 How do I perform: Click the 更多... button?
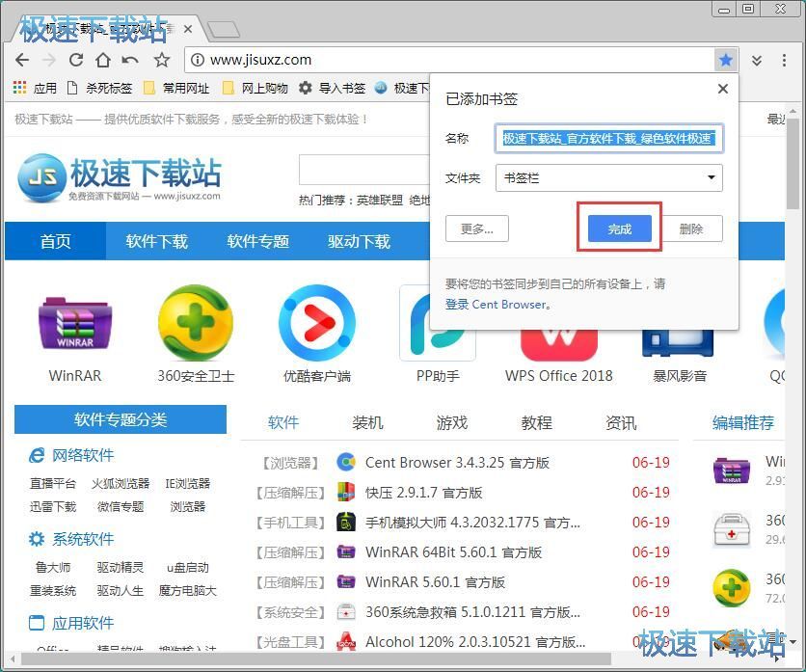[x=477, y=228]
